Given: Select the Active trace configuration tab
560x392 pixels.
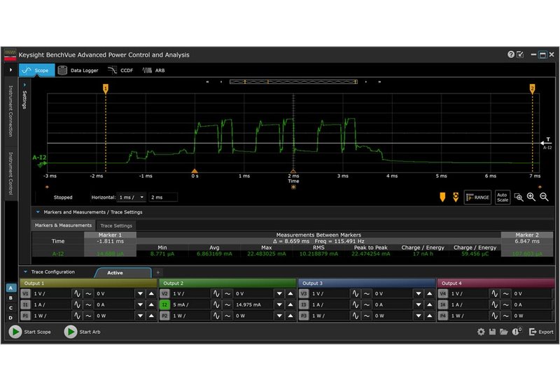Looking at the screenshot, I should pos(123,272).
